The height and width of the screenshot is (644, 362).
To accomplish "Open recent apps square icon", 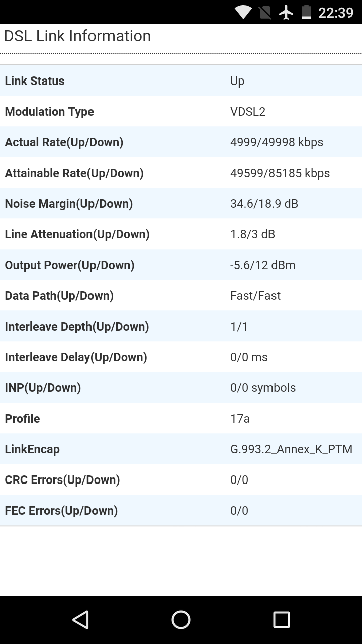I will 282,620.
